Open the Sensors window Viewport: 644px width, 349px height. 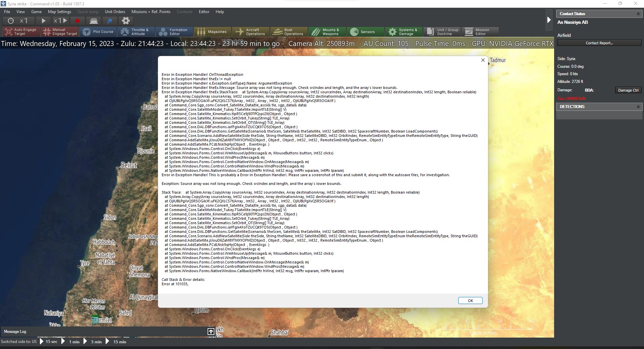point(365,32)
